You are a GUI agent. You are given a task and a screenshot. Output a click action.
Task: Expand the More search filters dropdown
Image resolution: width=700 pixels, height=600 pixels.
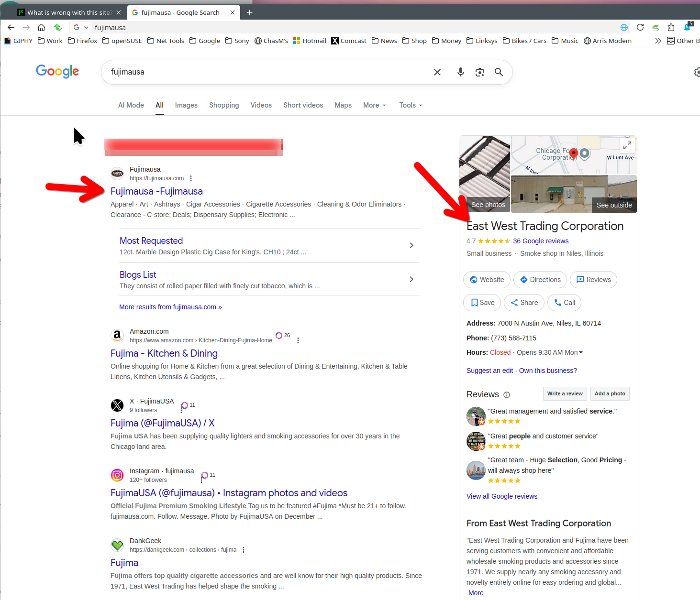pyautogui.click(x=375, y=105)
